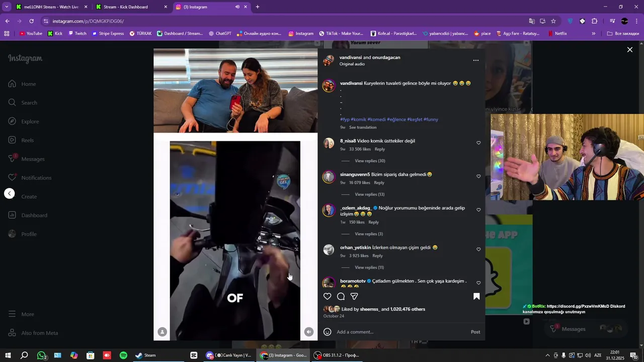Screen dimensions: 644x362
Task: Like sinanguvenn5's comment heart
Action: point(478,176)
